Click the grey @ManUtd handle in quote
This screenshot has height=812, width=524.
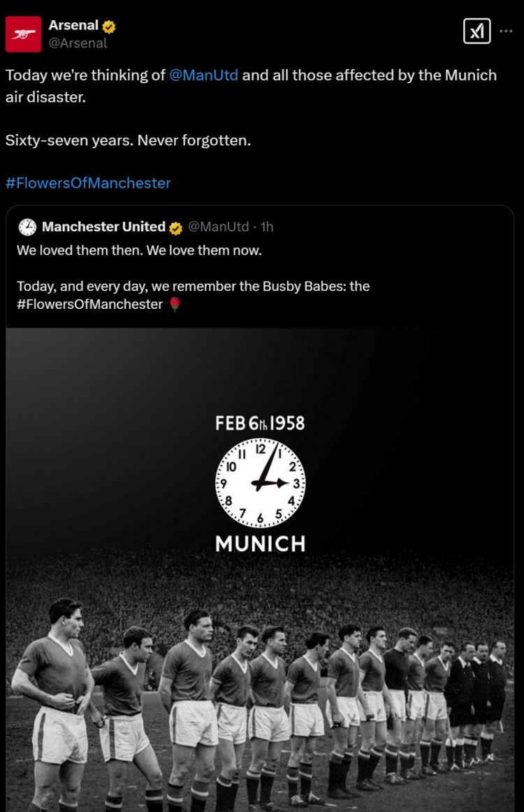[219, 226]
